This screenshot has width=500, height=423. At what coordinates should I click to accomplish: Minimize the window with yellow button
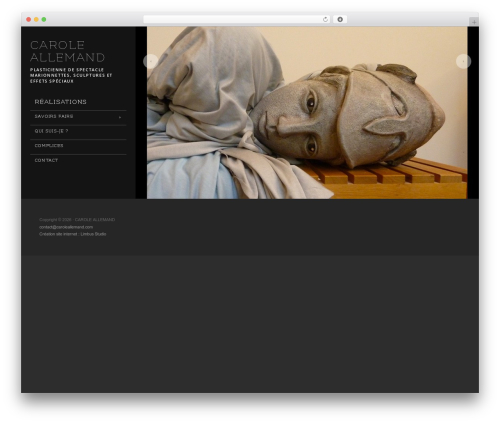click(x=36, y=20)
